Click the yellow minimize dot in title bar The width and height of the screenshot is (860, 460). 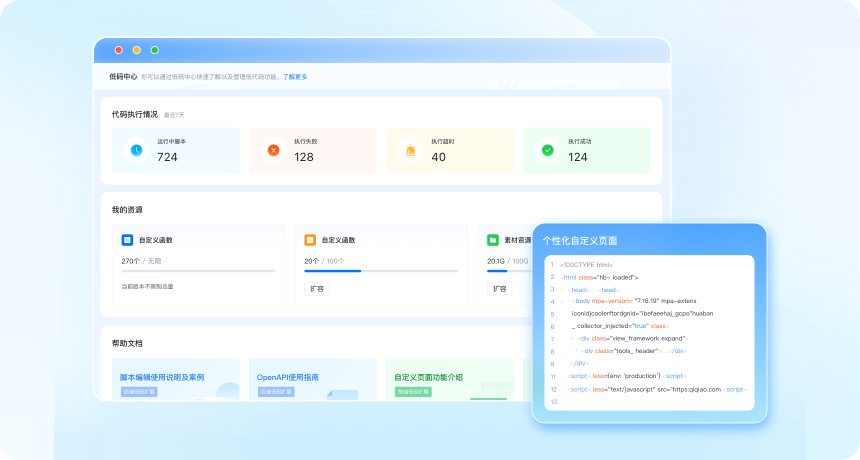click(136, 50)
